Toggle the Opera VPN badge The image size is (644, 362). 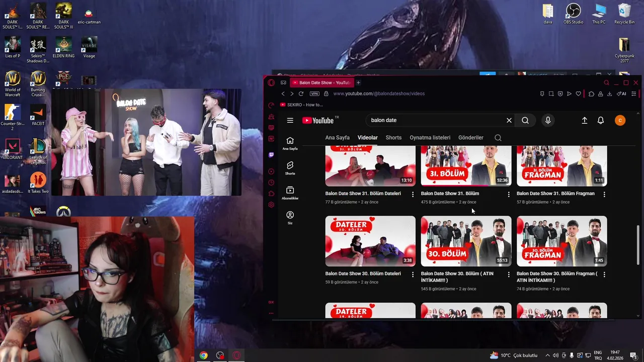point(314,94)
